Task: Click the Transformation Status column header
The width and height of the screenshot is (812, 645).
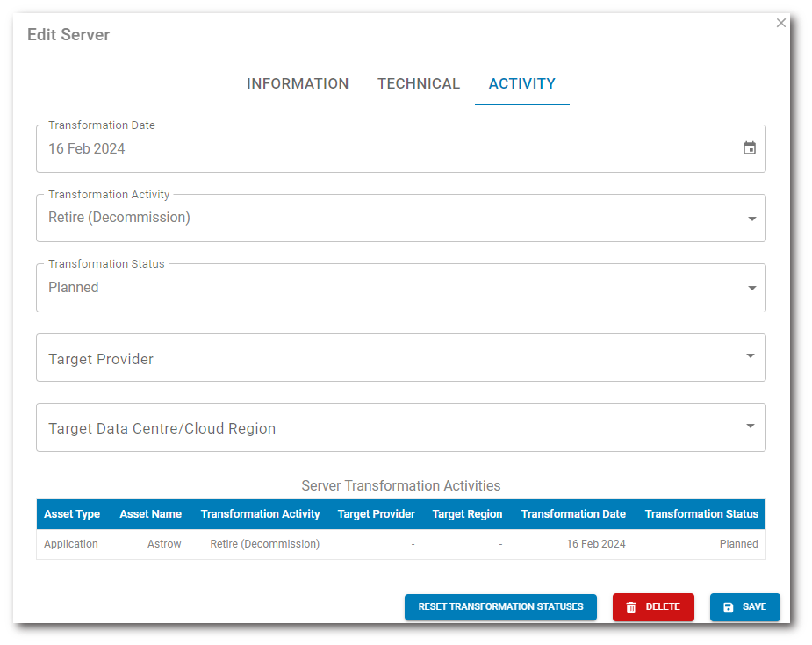Action: pyautogui.click(x=701, y=514)
